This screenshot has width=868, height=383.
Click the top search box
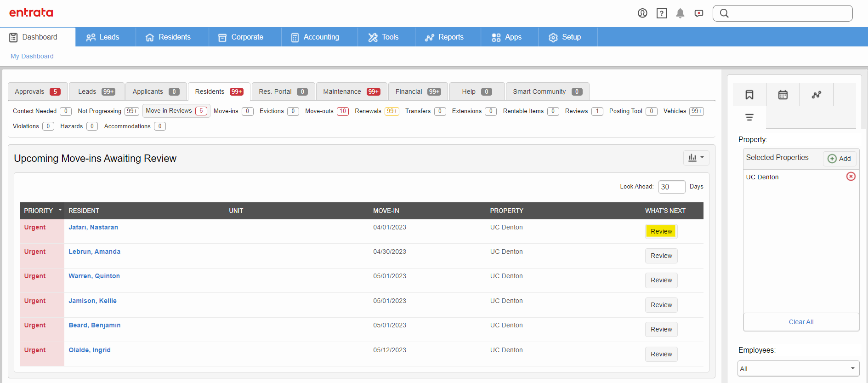tap(783, 13)
